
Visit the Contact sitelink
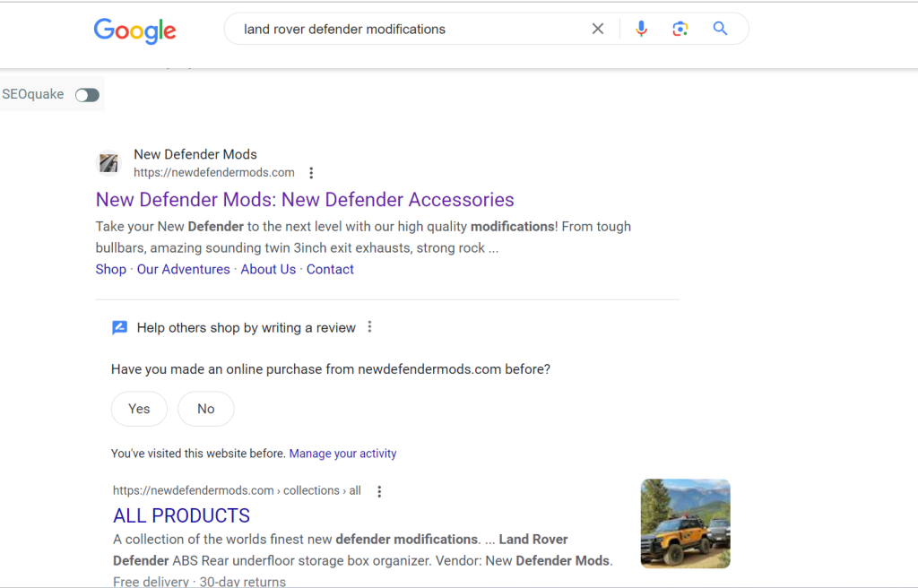(x=330, y=269)
